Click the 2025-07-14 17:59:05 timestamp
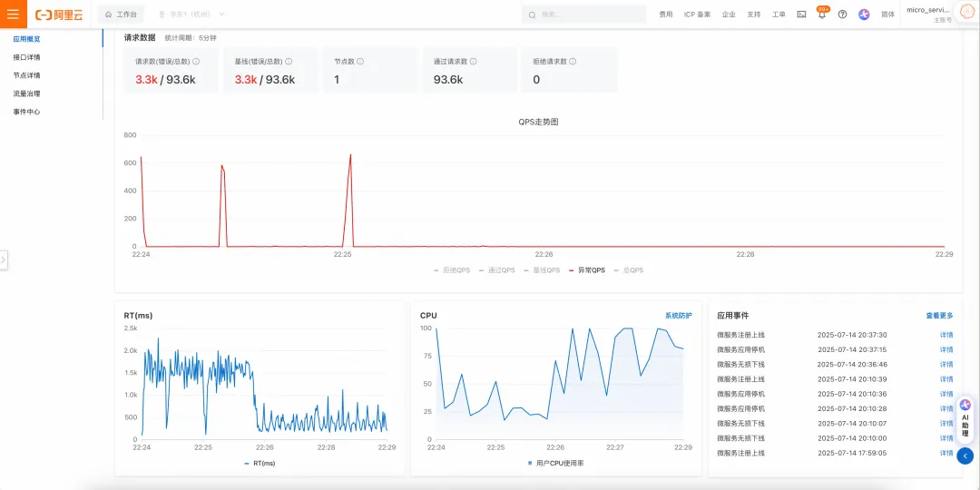 [852, 453]
